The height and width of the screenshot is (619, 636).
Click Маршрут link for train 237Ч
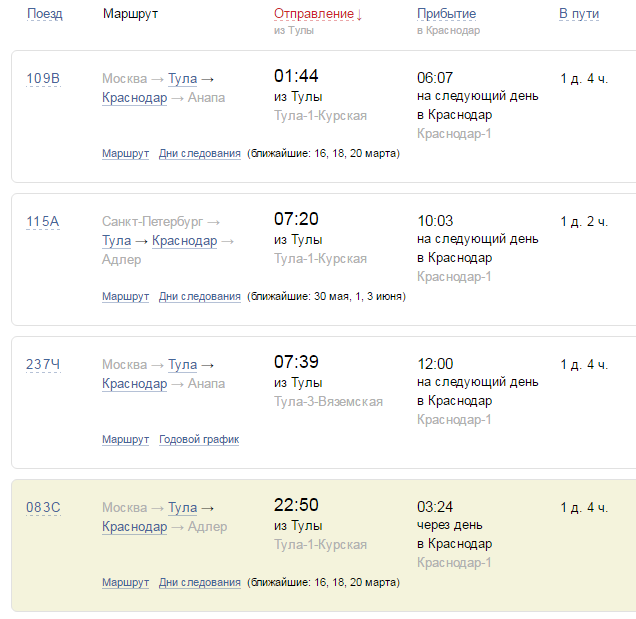coord(125,439)
